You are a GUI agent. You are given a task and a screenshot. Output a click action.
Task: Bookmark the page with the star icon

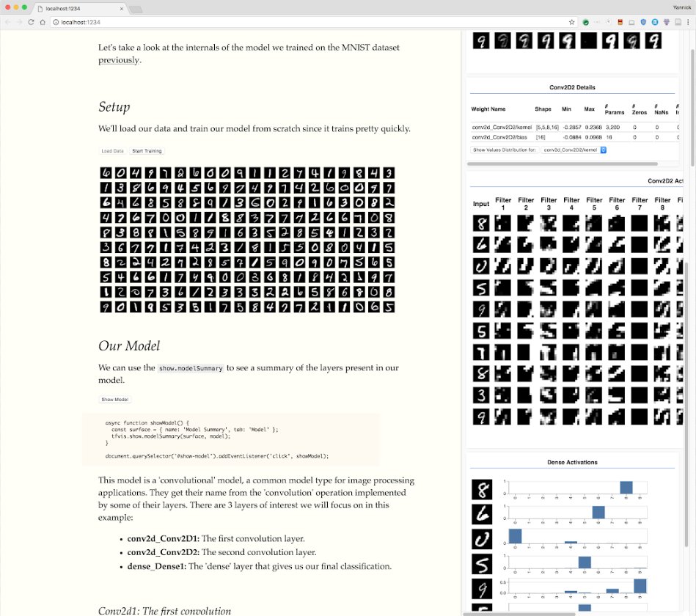(572, 22)
